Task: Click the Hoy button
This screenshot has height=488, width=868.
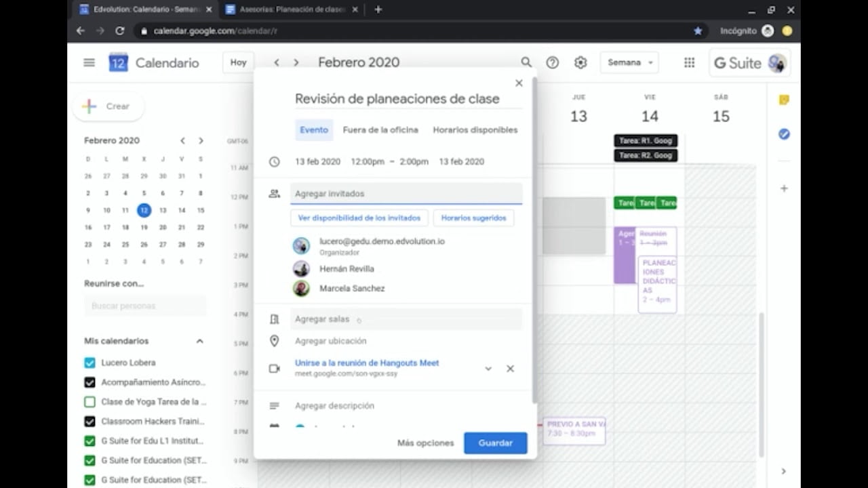Action: (x=238, y=62)
